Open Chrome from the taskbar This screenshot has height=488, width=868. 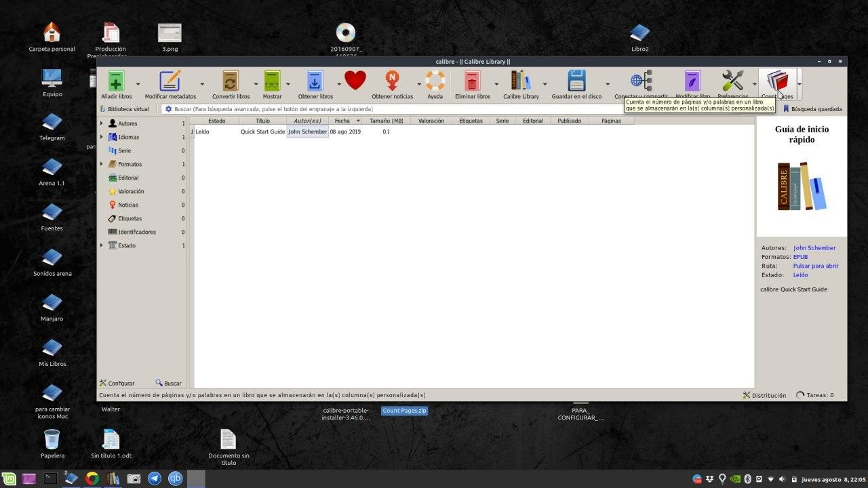[x=92, y=479]
